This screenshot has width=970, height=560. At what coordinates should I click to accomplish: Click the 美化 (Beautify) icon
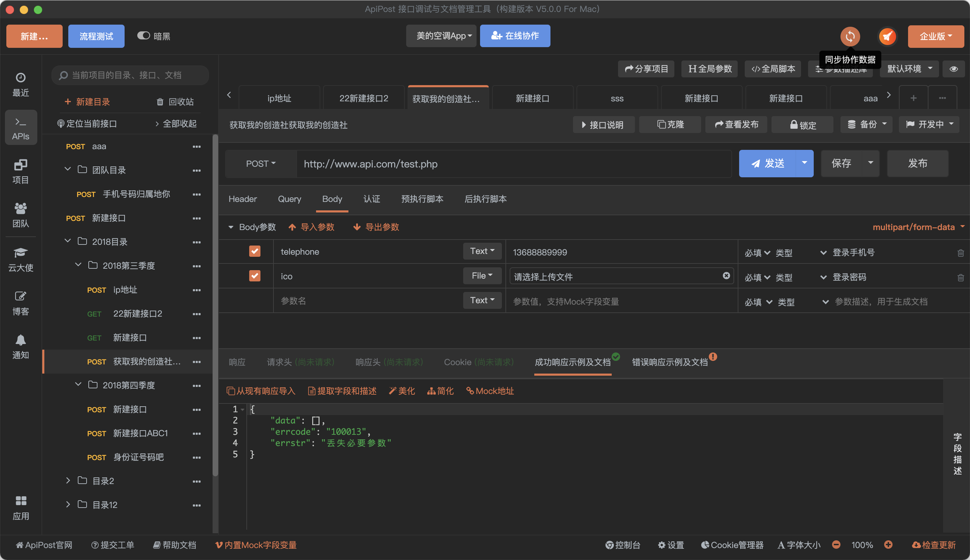point(401,392)
